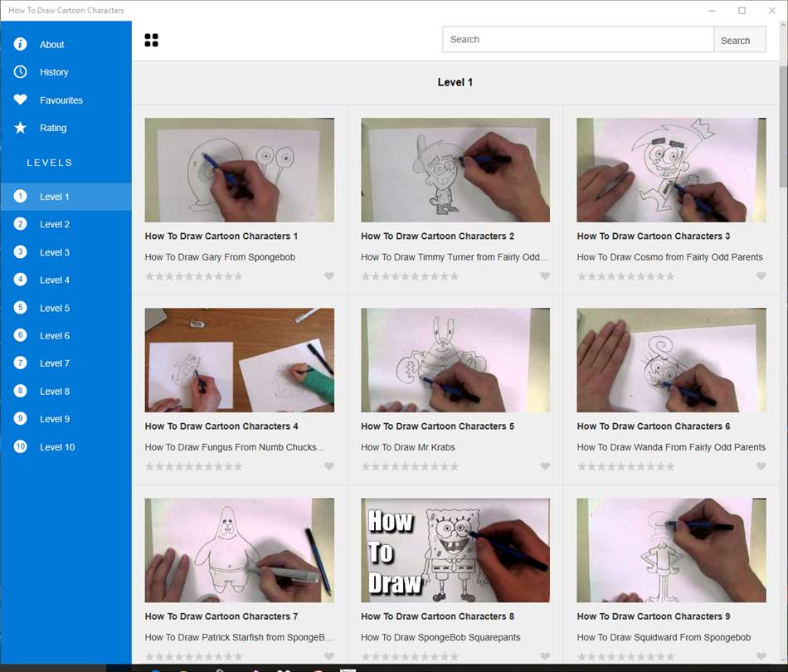Image resolution: width=788 pixels, height=672 pixels.
Task: Click the Search button
Action: [740, 40]
